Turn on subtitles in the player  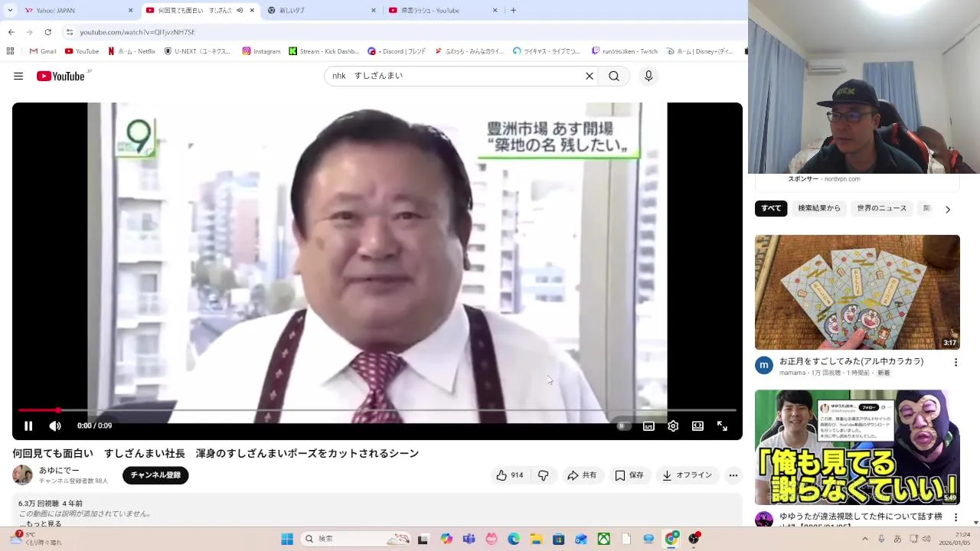tap(648, 425)
